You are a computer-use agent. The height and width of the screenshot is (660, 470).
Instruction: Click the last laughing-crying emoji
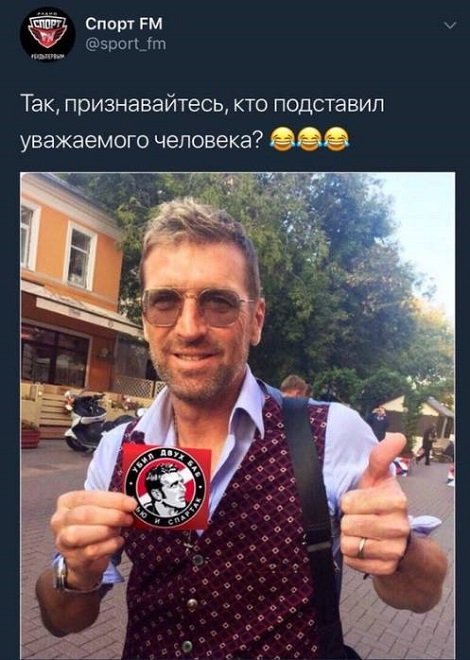[337, 140]
